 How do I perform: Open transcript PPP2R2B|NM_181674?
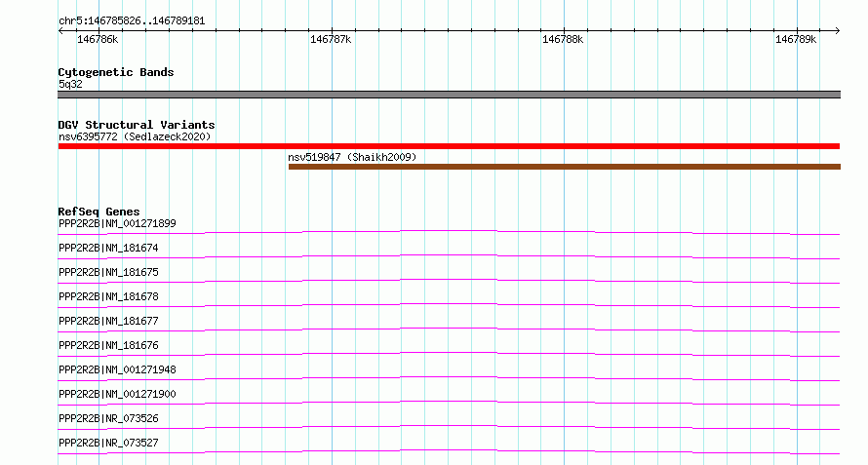(108, 248)
